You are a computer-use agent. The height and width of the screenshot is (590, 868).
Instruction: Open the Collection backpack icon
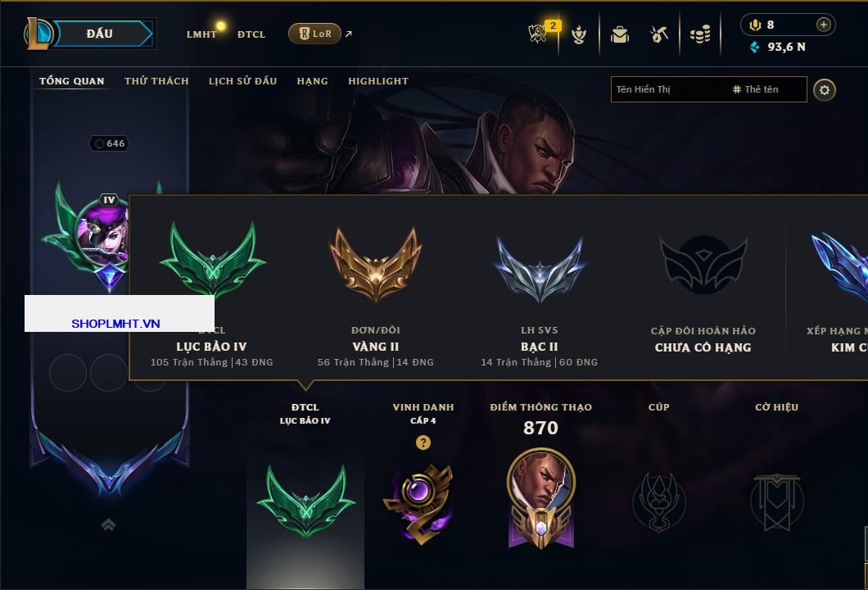[x=619, y=34]
